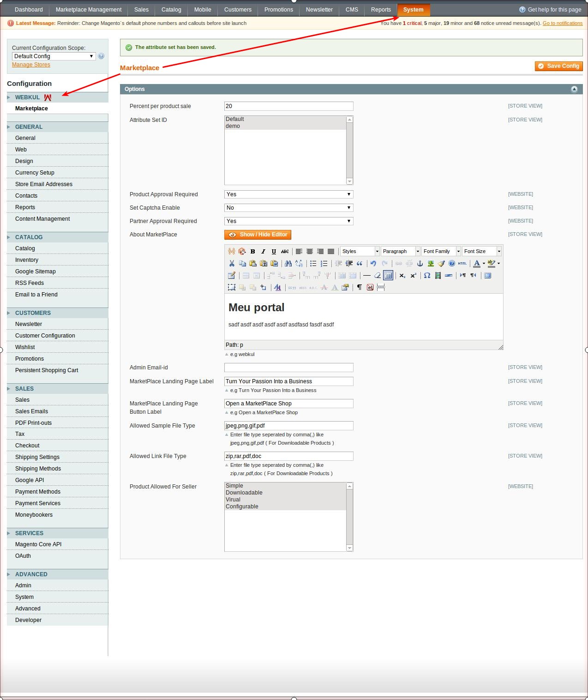Open the HTML source editor
The width and height of the screenshot is (588, 700).
coord(462,263)
